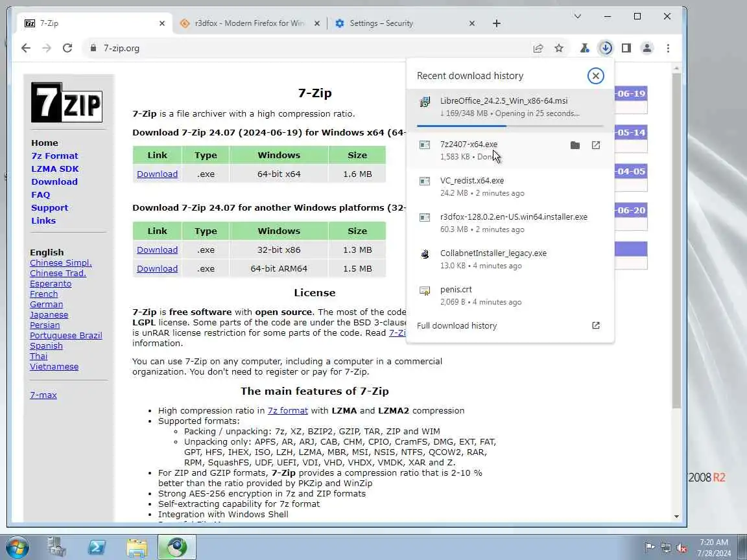Viewport: 747px width, 560px height.
Task: Click the VC_redist.x64.exe file icon
Action: [425, 181]
